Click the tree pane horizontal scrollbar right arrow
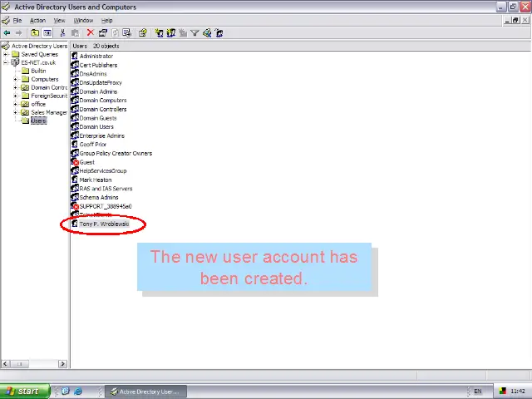 (62, 363)
